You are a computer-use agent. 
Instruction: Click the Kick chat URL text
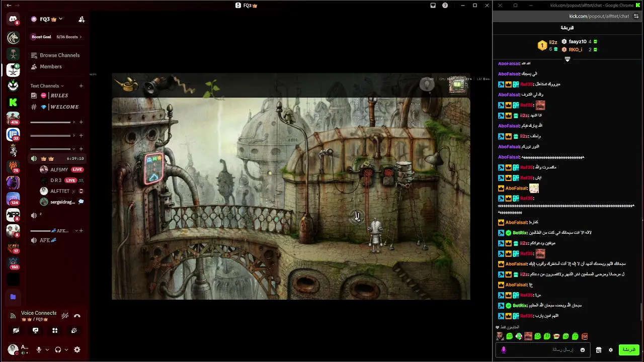[599, 16]
